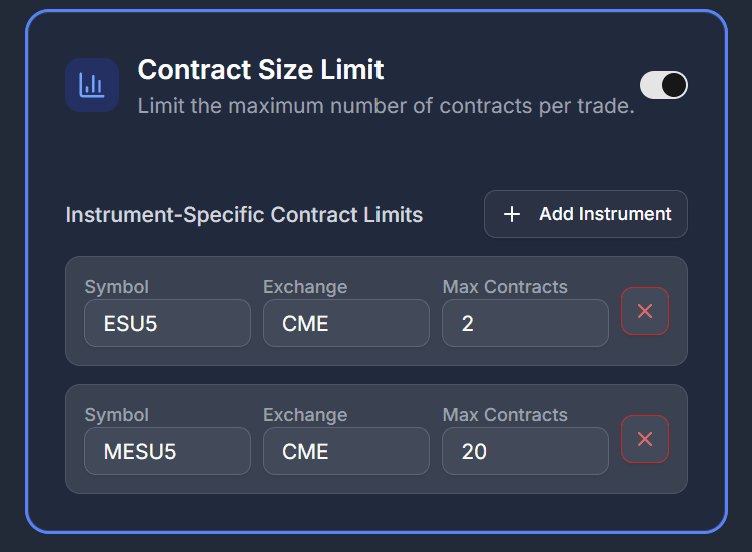The image size is (752, 552).
Task: Click the Exchange label in the MESU5 row
Action: point(305,415)
